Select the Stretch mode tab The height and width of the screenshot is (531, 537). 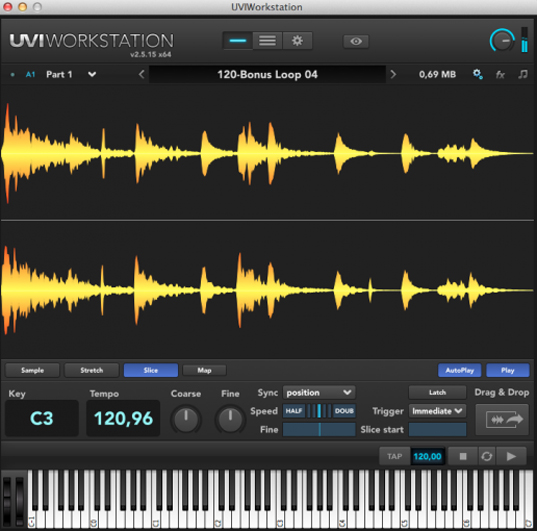click(91, 370)
